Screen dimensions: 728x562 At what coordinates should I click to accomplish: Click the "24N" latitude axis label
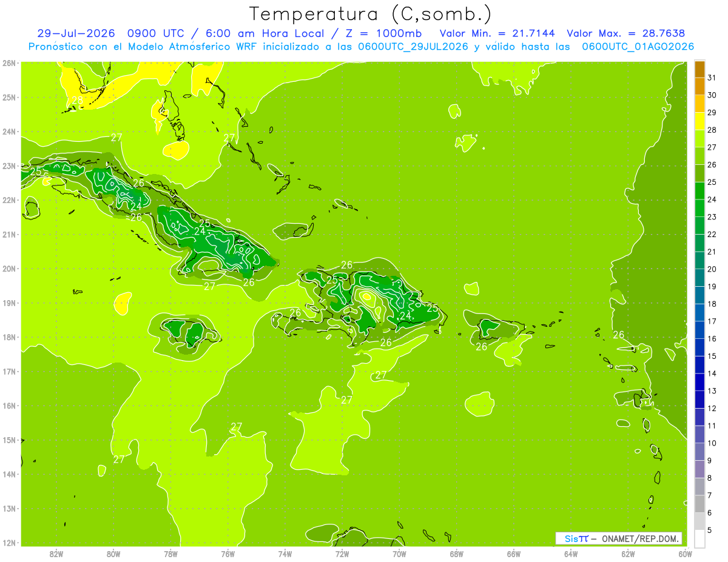[x=8, y=132]
